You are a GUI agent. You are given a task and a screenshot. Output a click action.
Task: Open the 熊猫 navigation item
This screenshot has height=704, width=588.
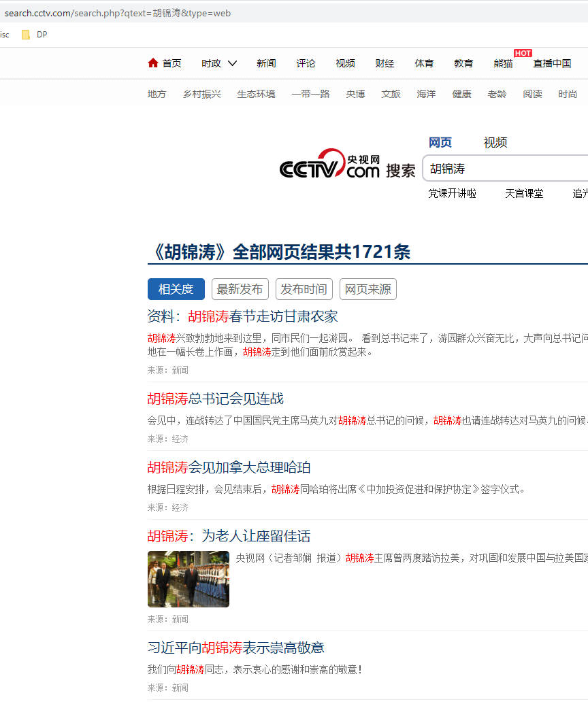pos(503,63)
